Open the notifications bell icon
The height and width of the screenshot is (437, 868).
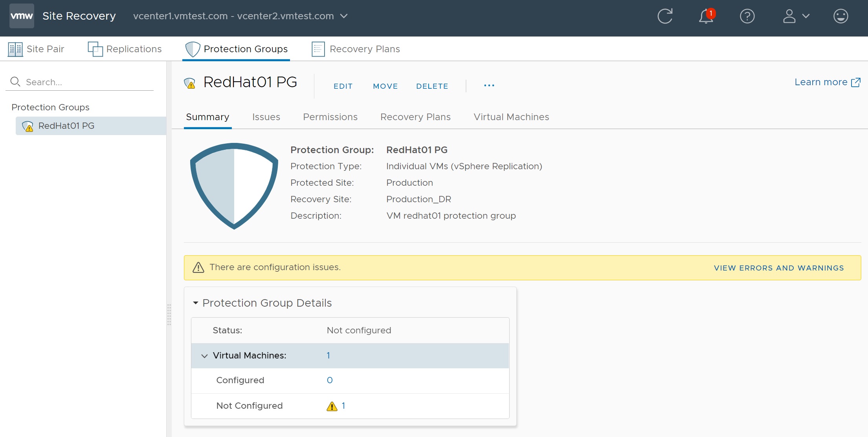[706, 16]
